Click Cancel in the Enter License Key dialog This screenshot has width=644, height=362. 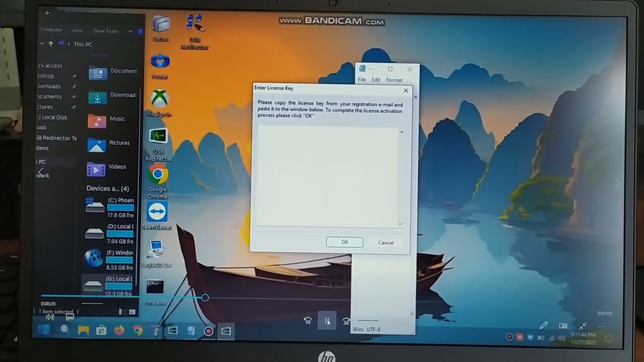tap(386, 243)
